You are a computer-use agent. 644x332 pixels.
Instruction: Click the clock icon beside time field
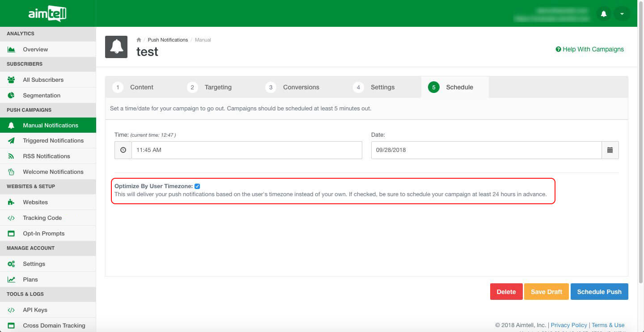(x=123, y=150)
